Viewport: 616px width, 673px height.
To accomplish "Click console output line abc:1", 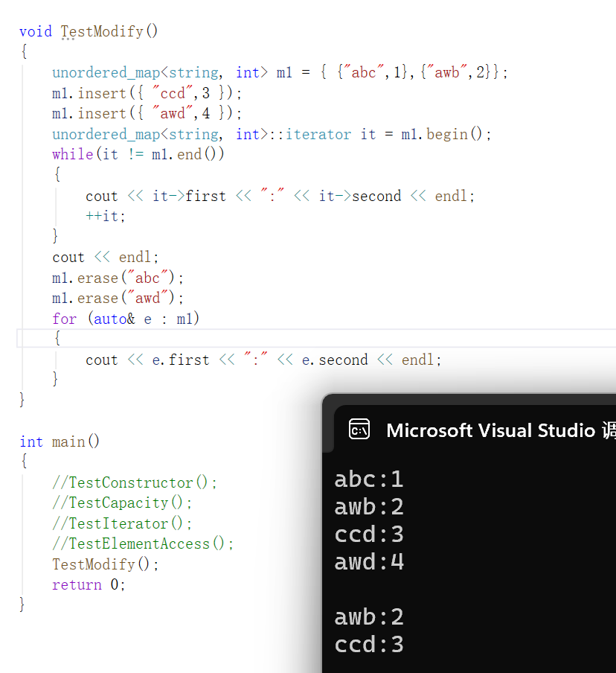I will coord(369,479).
